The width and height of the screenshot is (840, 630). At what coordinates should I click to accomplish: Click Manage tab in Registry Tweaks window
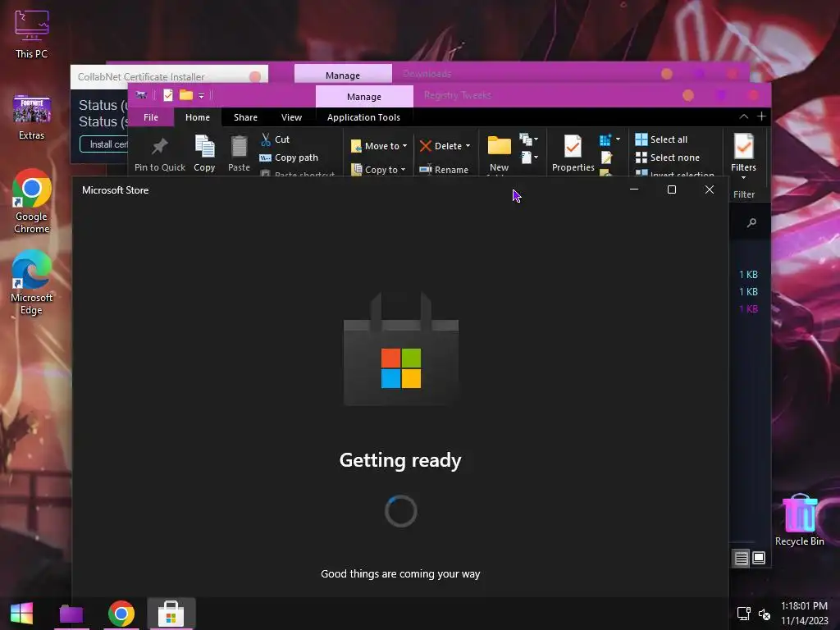click(x=364, y=97)
